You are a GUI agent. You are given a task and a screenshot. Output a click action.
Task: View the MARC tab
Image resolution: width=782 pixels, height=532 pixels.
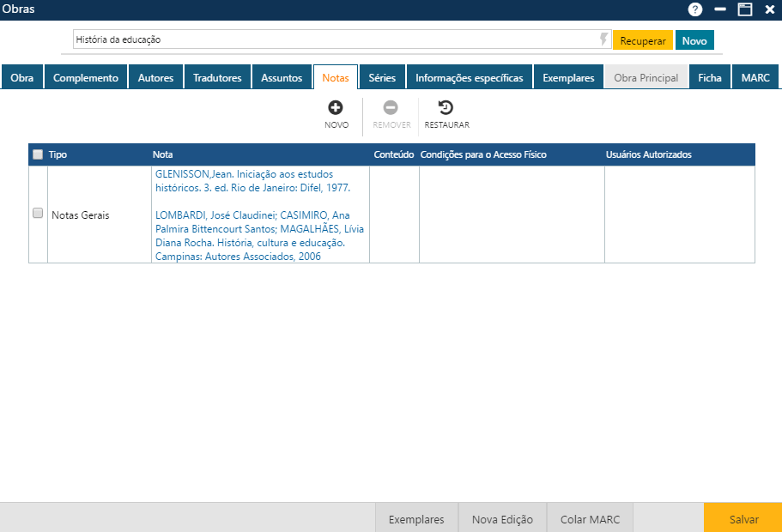pos(755,76)
